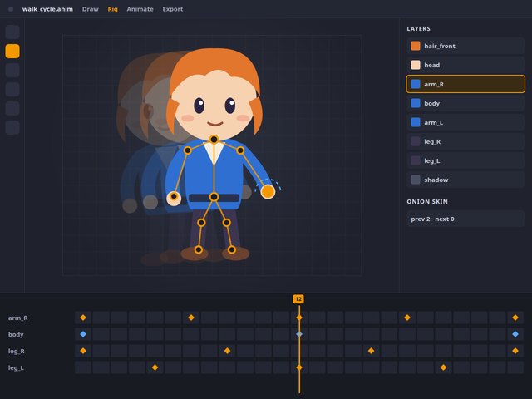
Task: Select the body layer
Action: point(465,103)
